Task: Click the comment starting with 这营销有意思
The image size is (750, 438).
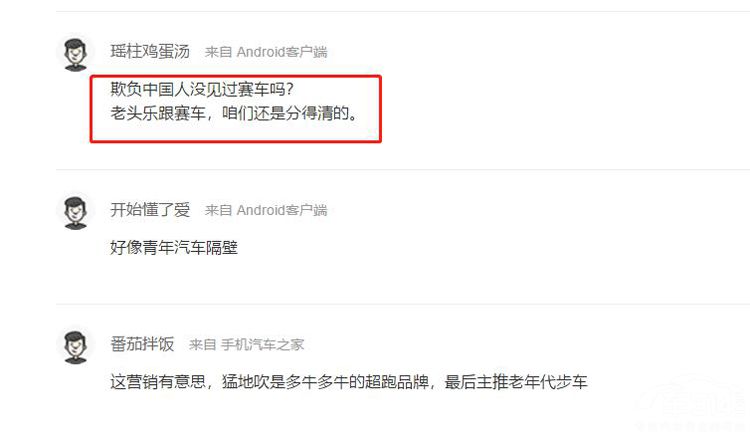Action: [x=349, y=382]
